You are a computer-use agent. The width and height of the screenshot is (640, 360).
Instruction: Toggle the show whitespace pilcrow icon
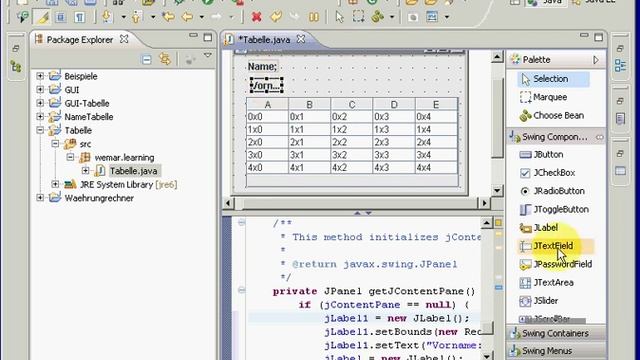click(79, 17)
